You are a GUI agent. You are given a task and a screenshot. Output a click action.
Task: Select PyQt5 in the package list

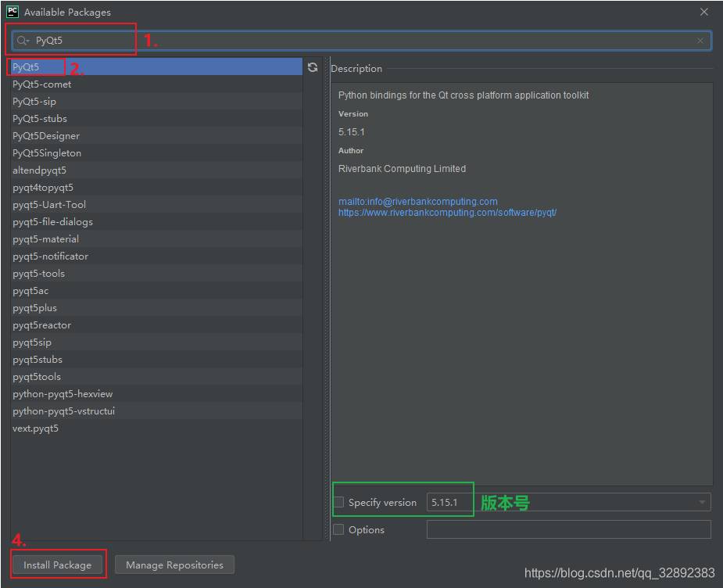coord(26,67)
